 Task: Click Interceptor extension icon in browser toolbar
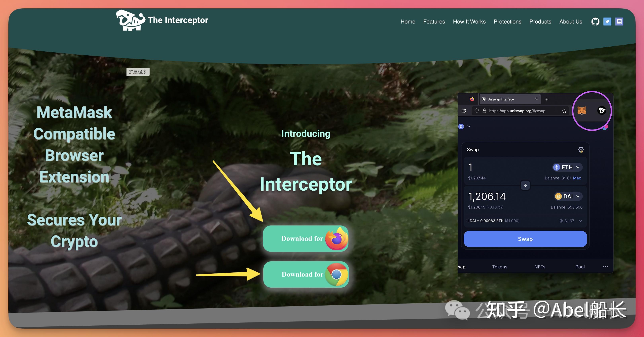601,110
